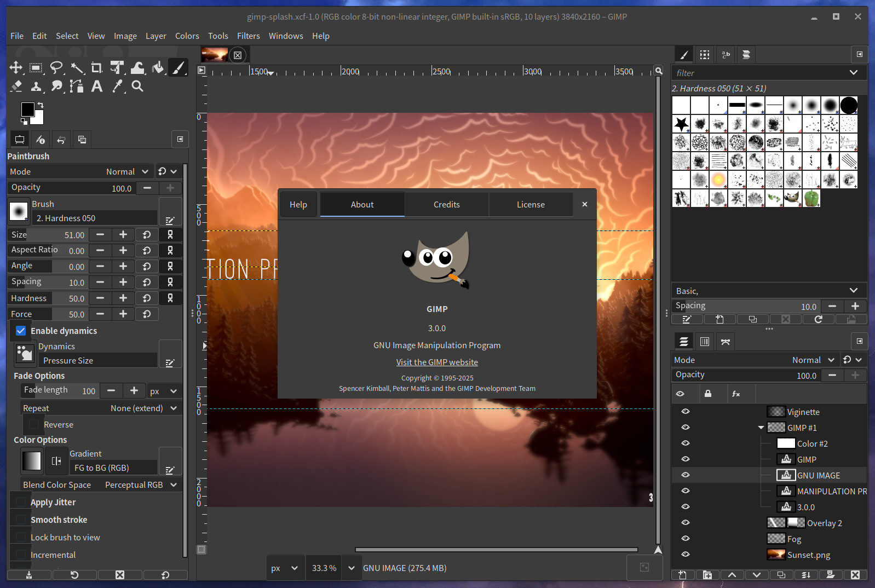Select the Eraser tool
This screenshot has height=588, width=875.
coord(16,86)
